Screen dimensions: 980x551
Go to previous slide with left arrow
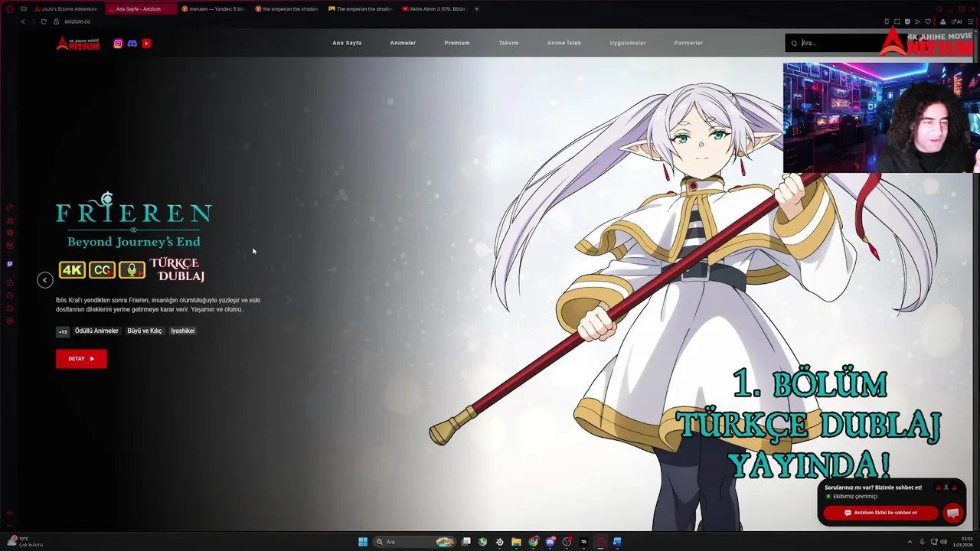tap(45, 280)
